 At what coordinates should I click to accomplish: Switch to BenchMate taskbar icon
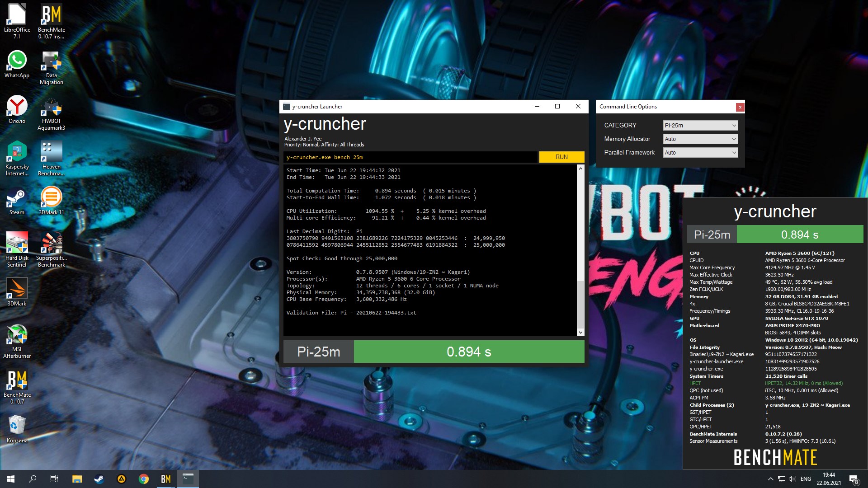(166, 479)
